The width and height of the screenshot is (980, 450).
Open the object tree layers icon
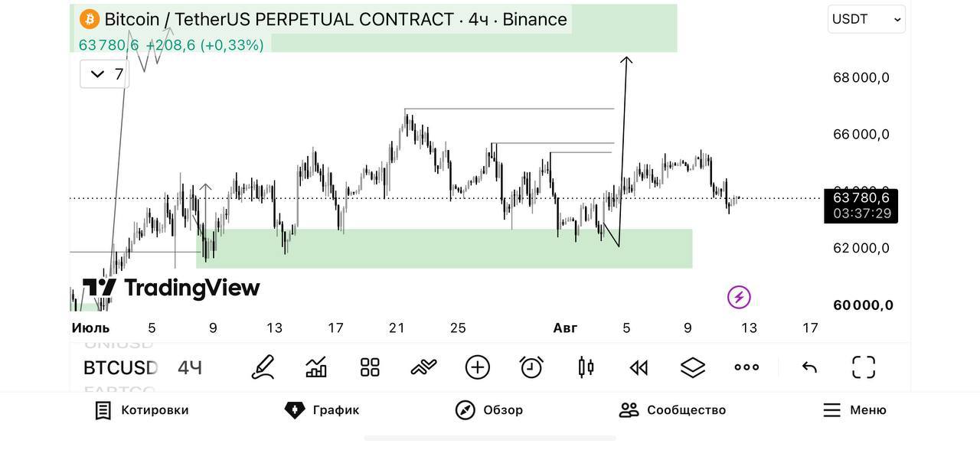coord(693,367)
